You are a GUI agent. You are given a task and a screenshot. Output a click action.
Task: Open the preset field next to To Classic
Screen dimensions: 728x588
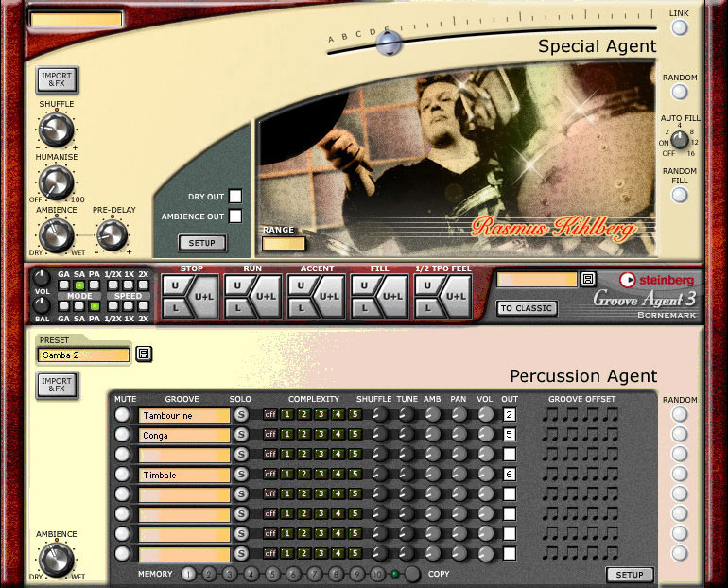[537, 280]
